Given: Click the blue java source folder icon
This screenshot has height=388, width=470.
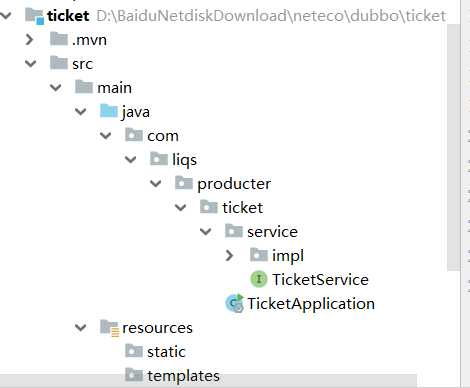Looking at the screenshot, I should [109, 111].
